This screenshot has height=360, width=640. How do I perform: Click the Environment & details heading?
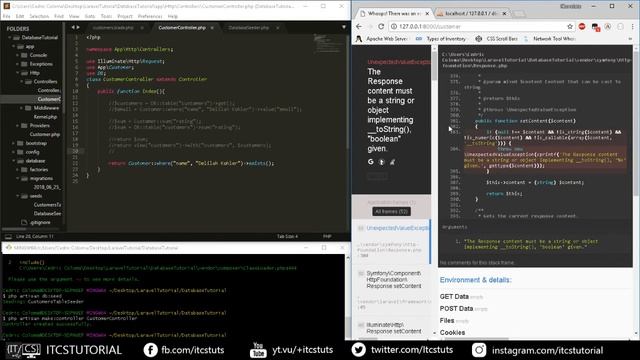pyautogui.click(x=476, y=280)
